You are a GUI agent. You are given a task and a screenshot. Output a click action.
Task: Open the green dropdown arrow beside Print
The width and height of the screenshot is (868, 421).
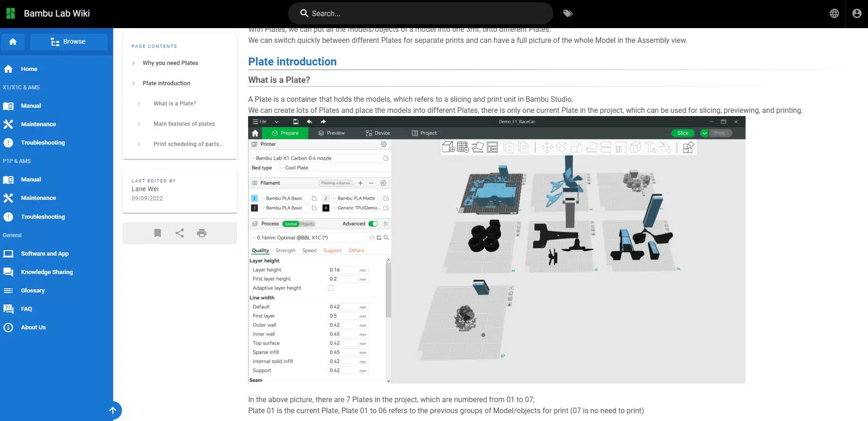(x=704, y=133)
